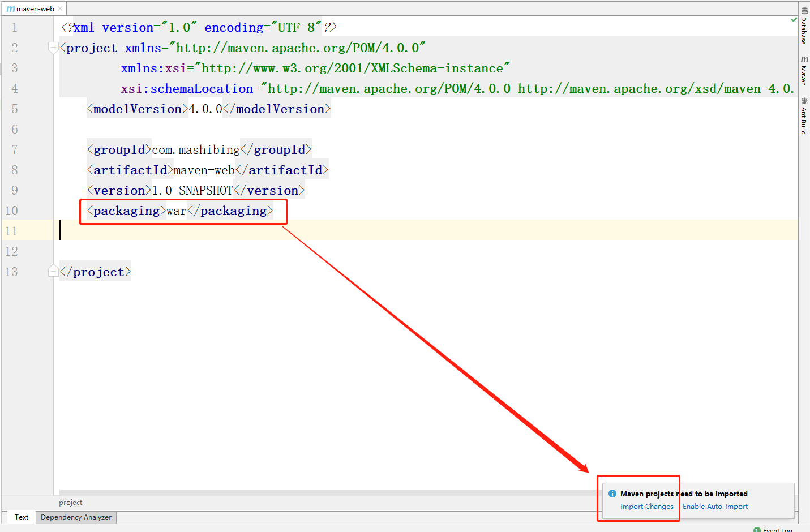
Task: Click on the groupId com.mashibing line
Action: pos(196,150)
